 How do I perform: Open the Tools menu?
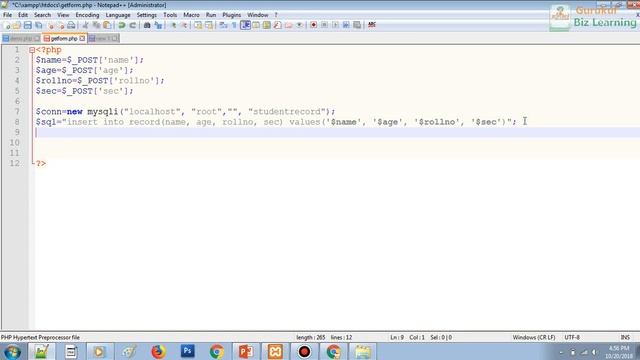[x=170, y=15]
